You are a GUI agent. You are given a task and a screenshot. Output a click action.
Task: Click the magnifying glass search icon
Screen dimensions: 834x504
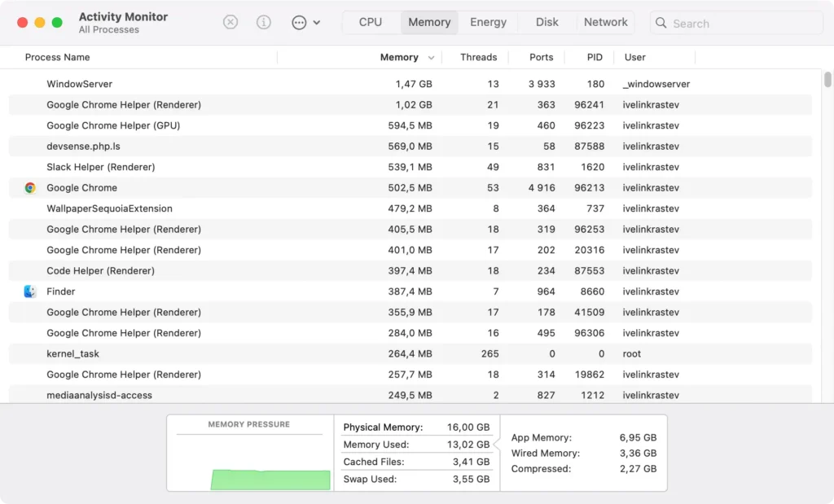pyautogui.click(x=661, y=23)
